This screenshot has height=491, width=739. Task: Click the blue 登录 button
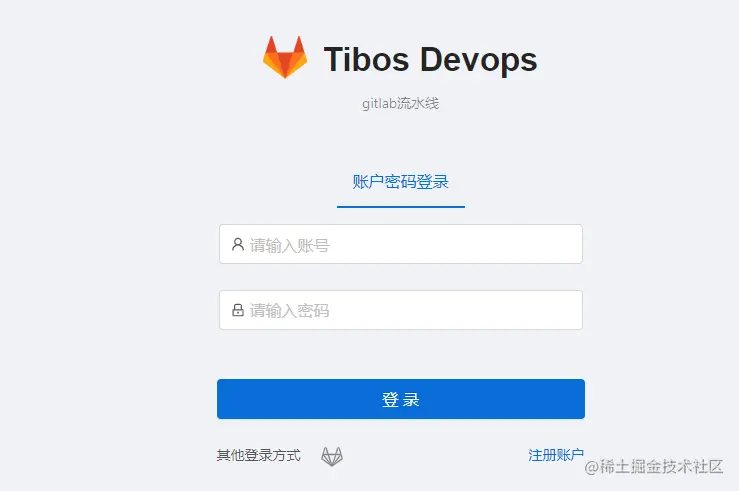[401, 399]
